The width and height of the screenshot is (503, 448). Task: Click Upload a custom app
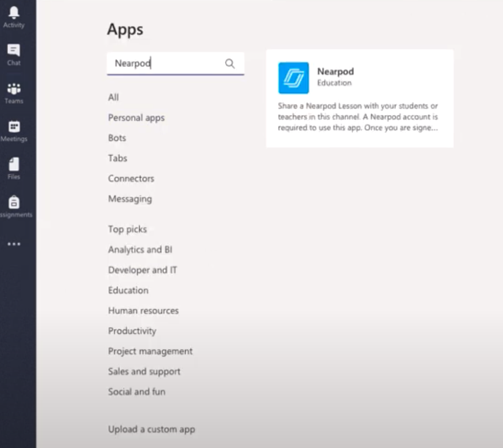pos(151,429)
